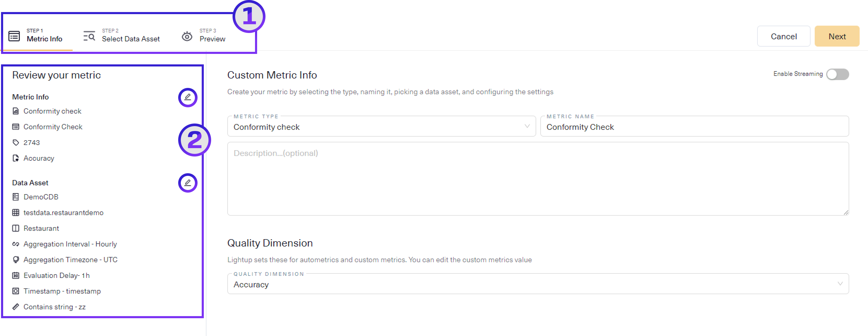Click the Data Asset edit pencil icon
Screen dimensions: 868x336
click(x=188, y=183)
